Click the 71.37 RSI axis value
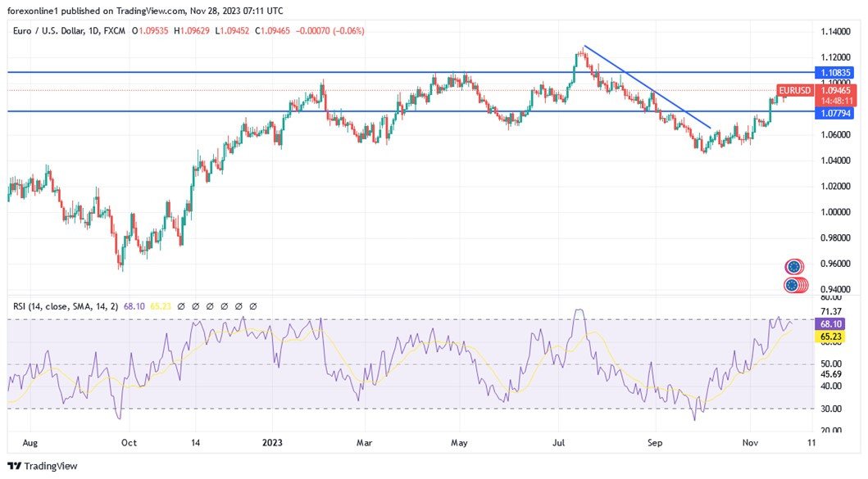The width and height of the screenshot is (868, 479). (x=831, y=312)
